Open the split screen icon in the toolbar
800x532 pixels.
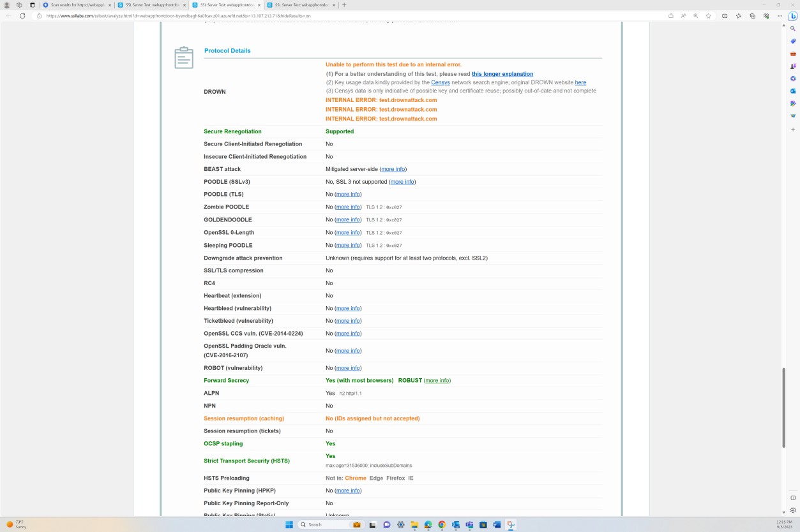725,16
